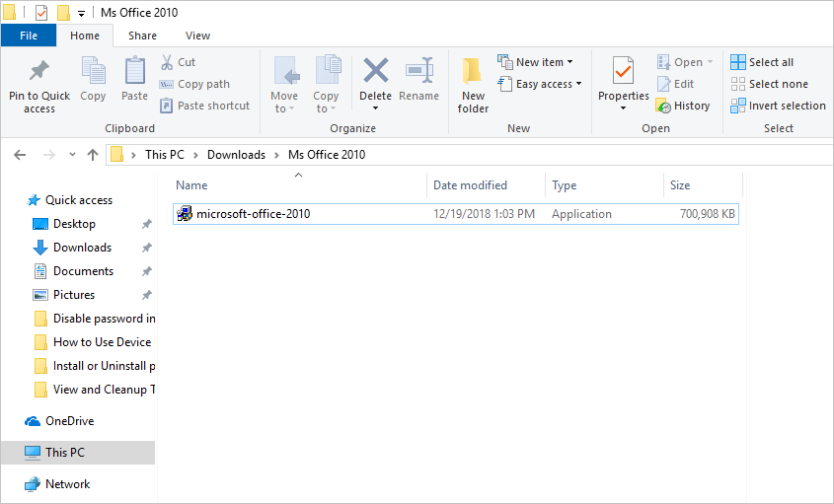
Task: Open Network in the navigation pane
Action: pyautogui.click(x=67, y=484)
